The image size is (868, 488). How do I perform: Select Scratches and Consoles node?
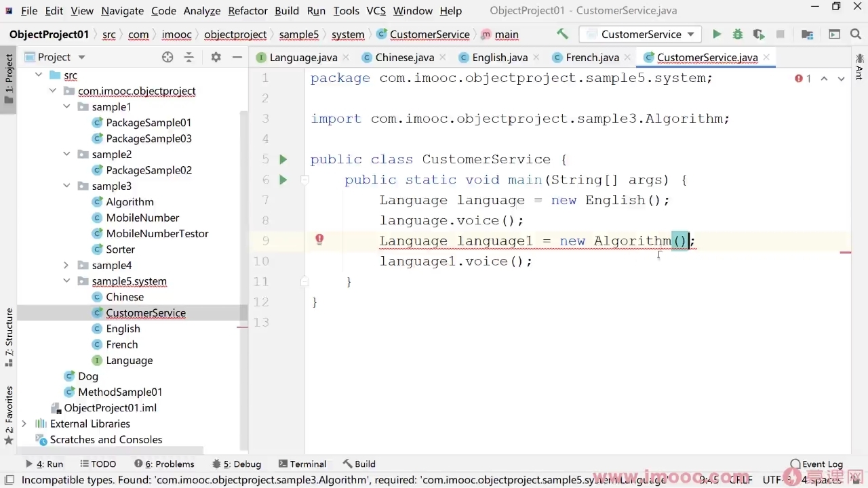pyautogui.click(x=106, y=439)
